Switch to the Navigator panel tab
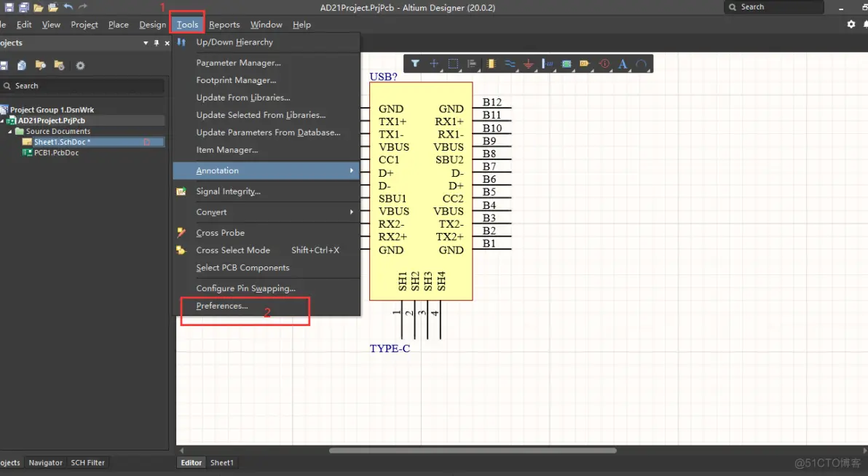 tap(45, 463)
